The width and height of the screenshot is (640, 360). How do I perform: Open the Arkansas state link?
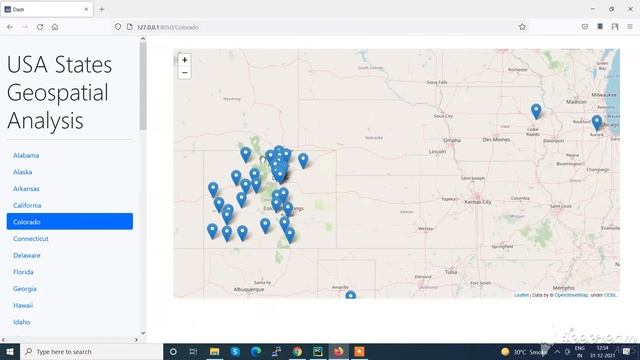tap(26, 189)
